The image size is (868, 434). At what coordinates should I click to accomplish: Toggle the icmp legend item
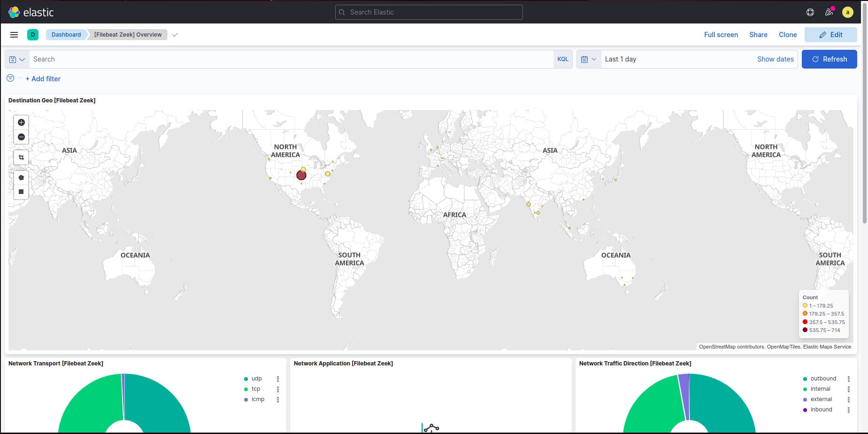point(257,399)
